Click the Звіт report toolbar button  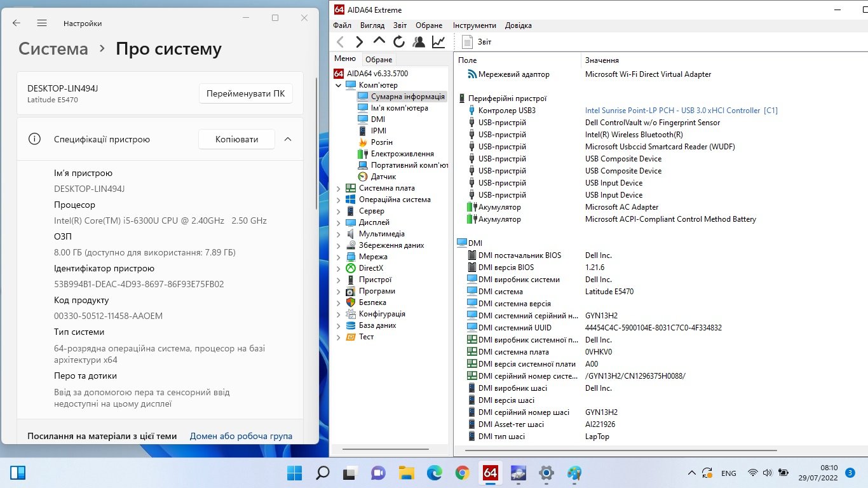pyautogui.click(x=477, y=42)
